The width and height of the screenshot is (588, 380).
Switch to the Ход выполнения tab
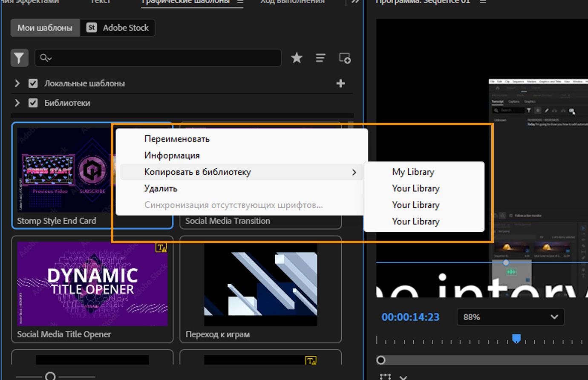(292, 2)
